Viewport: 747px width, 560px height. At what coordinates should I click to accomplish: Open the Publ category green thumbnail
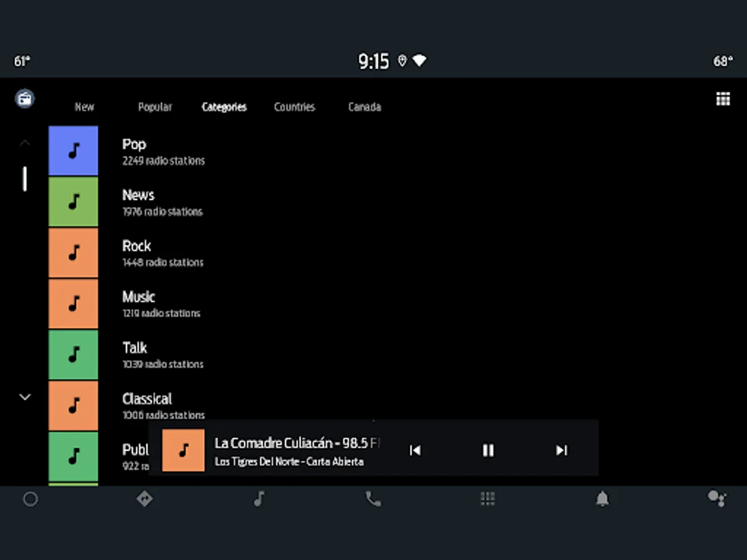73,457
